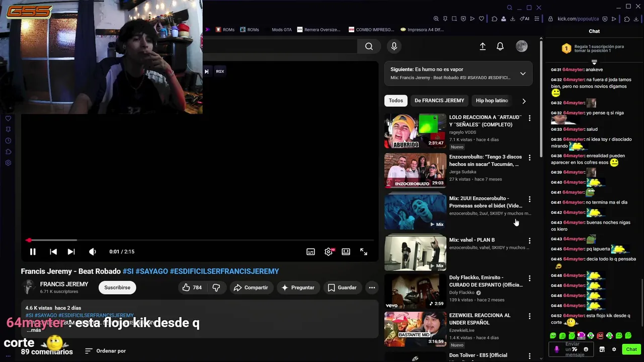Click the Preguntar button
Screen dimensions: 644x362
pos(298,288)
